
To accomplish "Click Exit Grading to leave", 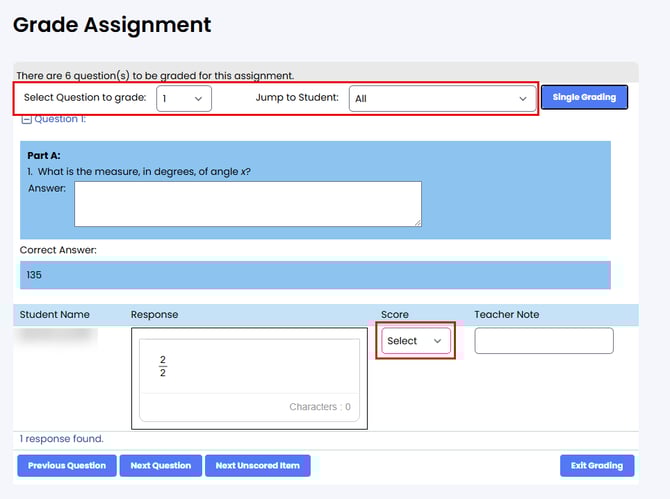I will coord(597,465).
